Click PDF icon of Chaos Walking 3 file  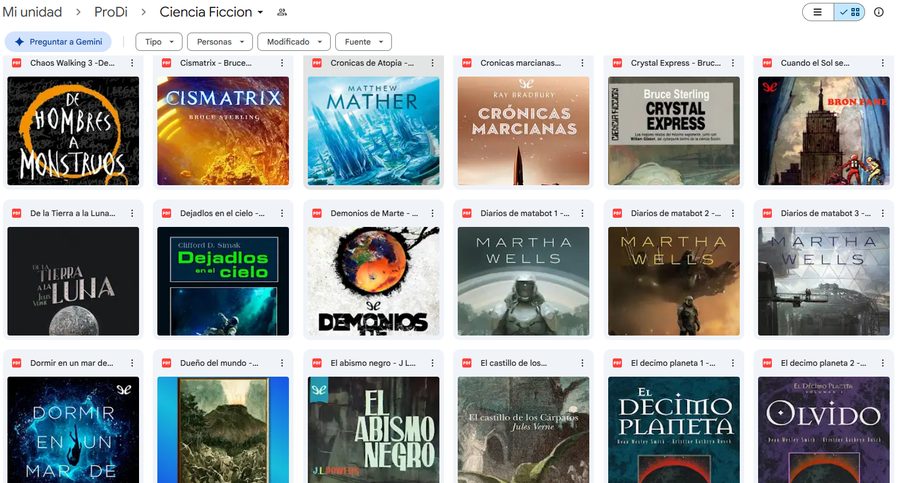tap(17, 63)
